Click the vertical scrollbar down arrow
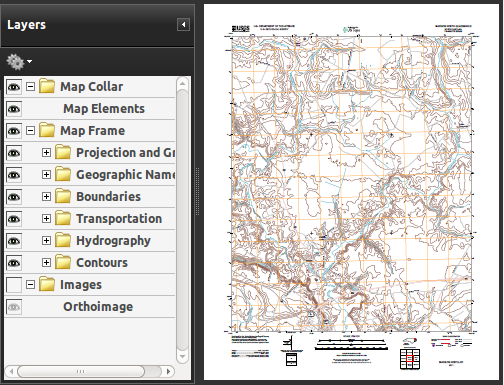 click(182, 356)
